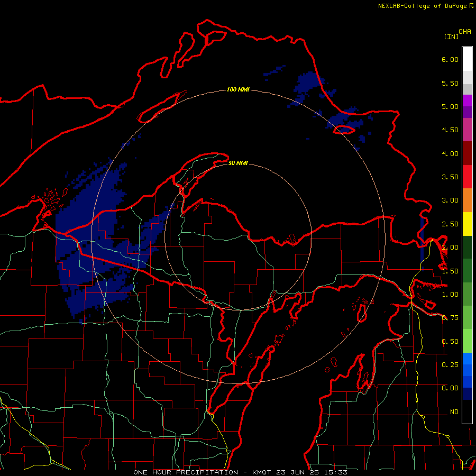Pick the orange legend swatch
Viewport: 476px width, 476px height.
(x=467, y=200)
